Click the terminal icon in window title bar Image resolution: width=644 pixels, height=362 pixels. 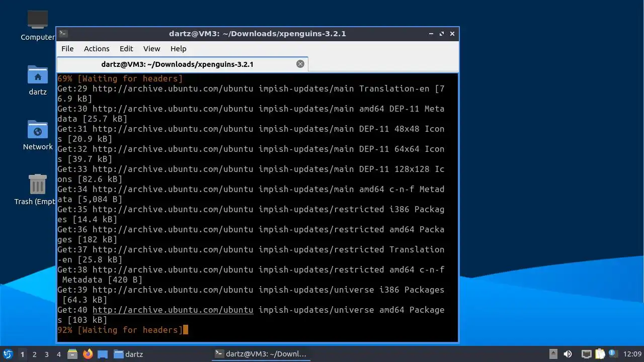(63, 34)
